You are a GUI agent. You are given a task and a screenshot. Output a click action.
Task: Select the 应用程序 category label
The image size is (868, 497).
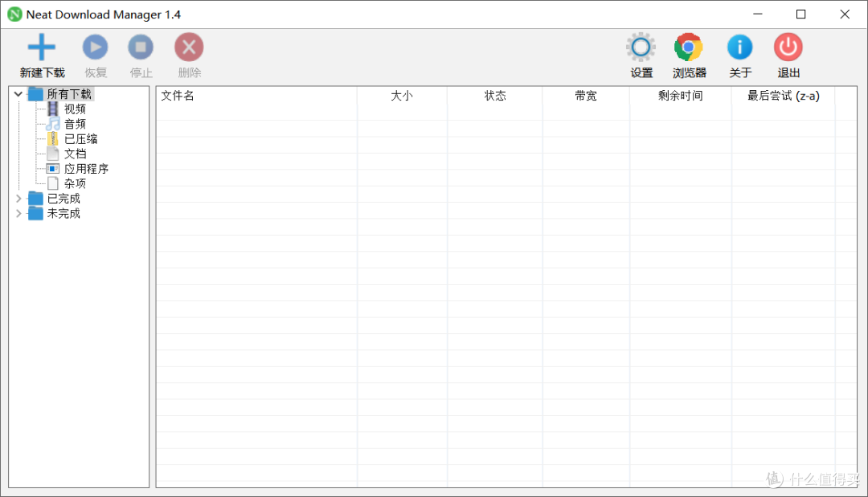[86, 169]
